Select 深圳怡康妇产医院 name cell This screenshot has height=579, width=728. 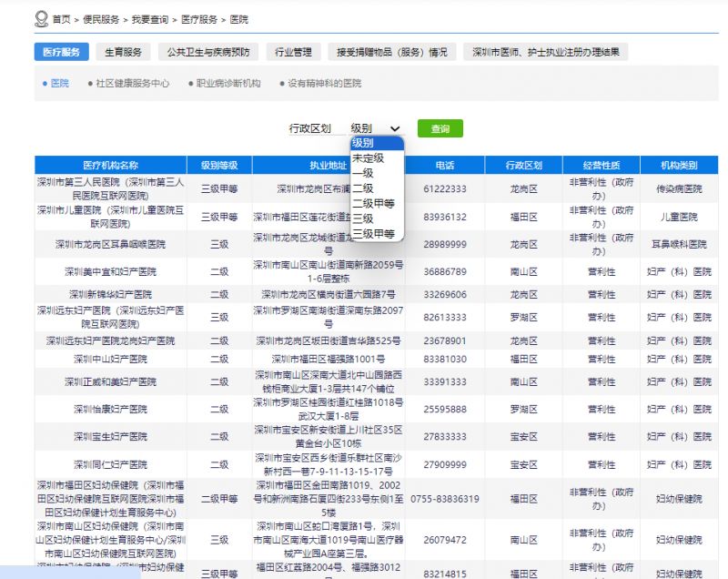[x=110, y=409]
